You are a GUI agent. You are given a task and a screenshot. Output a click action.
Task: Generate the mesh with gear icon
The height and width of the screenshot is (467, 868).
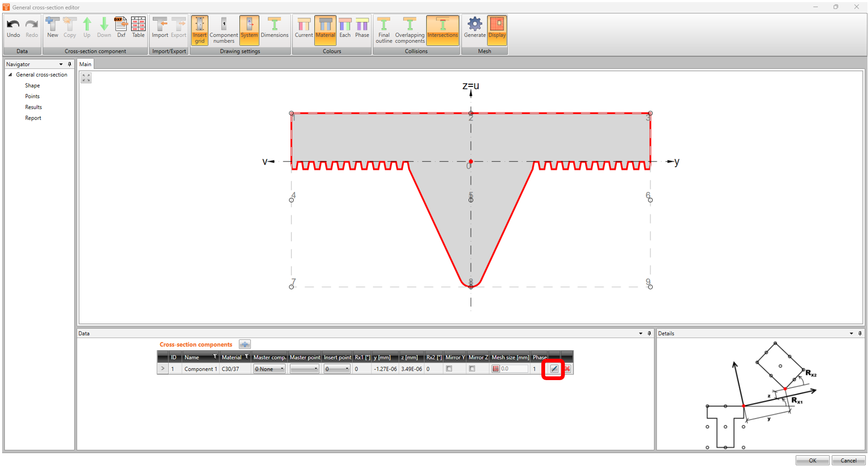point(474,28)
